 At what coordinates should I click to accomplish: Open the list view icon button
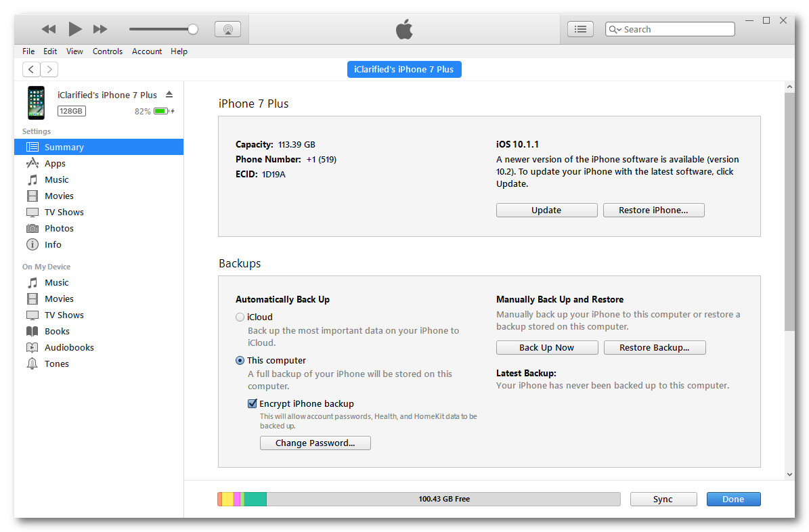(580, 29)
